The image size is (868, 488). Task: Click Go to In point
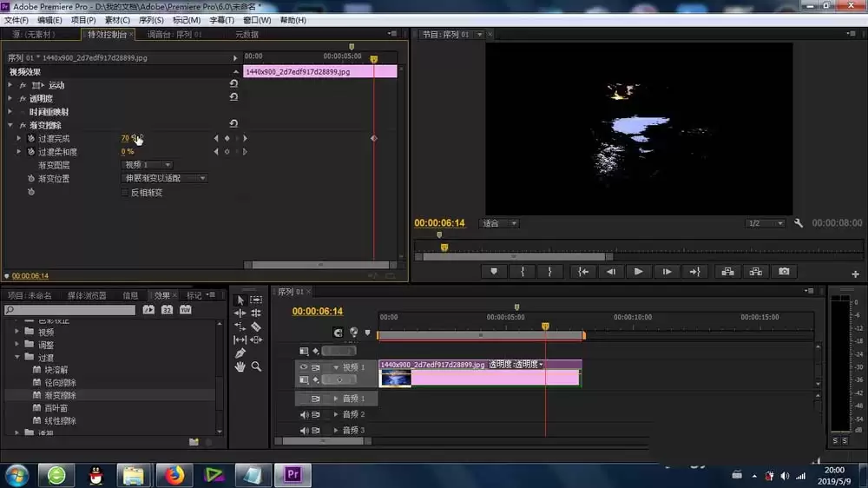[x=583, y=272]
